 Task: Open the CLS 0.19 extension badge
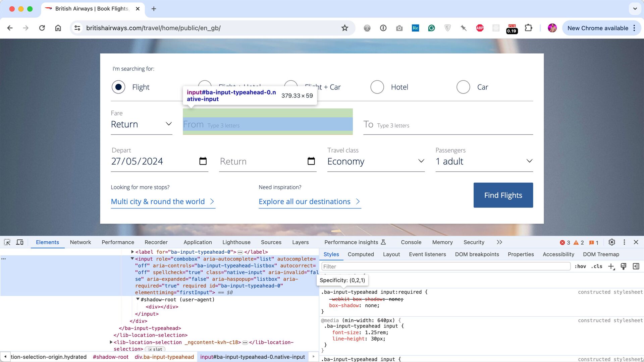[512, 29]
